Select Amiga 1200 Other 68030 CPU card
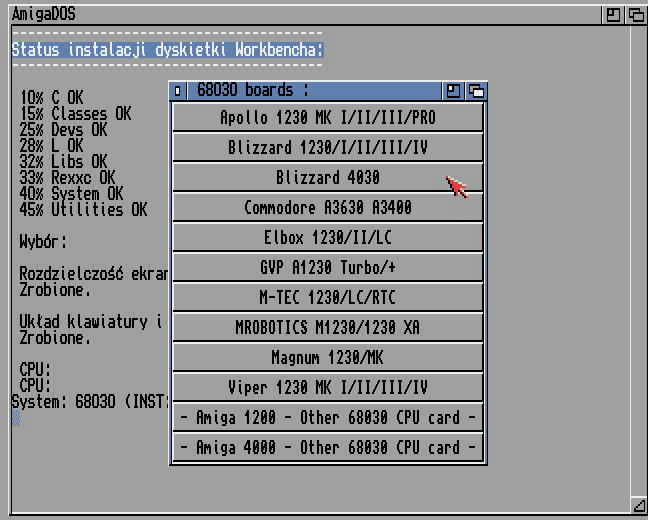This screenshot has height=520, width=648. 328,417
